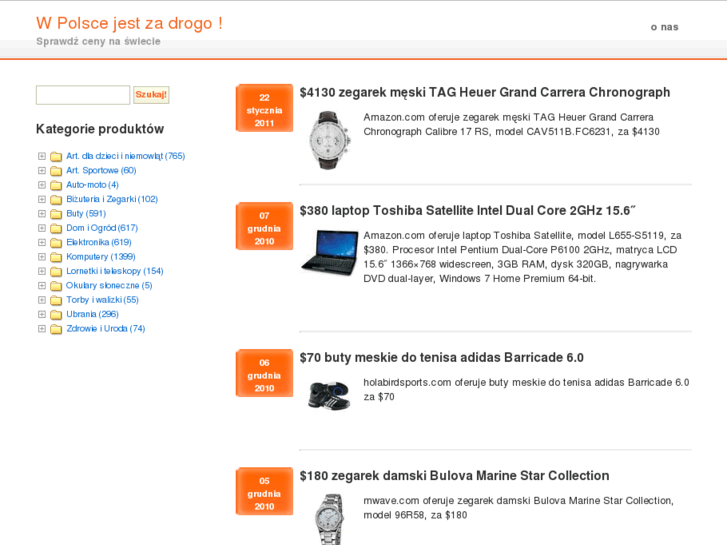727x545 pixels.
Task: Expand the Zdrowie i Uroda category
Action: [42, 328]
